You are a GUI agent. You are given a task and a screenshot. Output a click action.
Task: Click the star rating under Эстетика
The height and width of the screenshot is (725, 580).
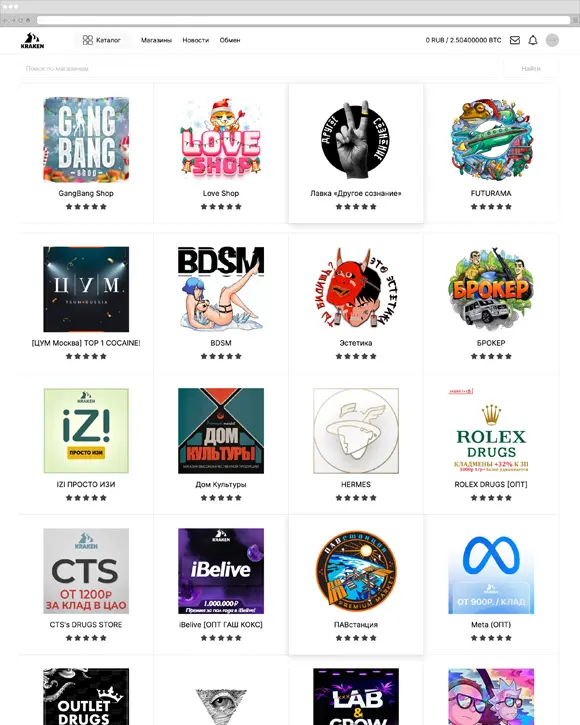356,356
